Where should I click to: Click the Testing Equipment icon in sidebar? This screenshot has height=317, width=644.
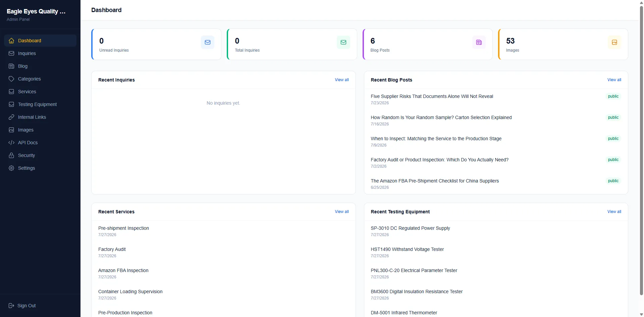point(11,104)
